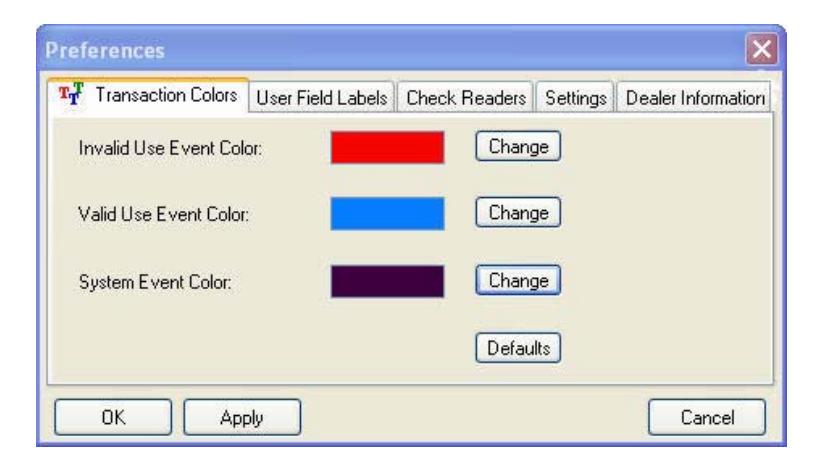This screenshot has width=822, height=474.
Task: Click the red Invalid Use Event color swatch
Action: (387, 147)
